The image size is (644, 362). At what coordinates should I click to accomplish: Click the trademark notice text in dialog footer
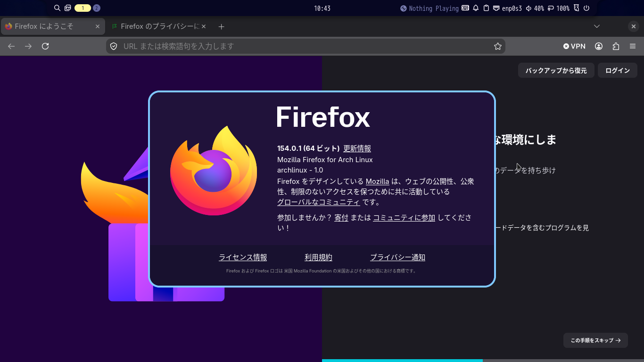coord(321,271)
